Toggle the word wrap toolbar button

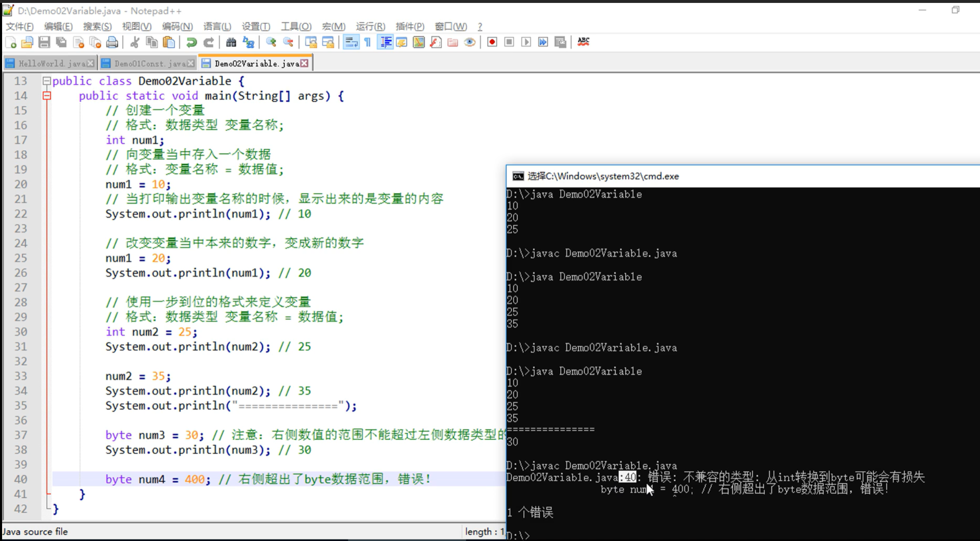click(x=351, y=42)
